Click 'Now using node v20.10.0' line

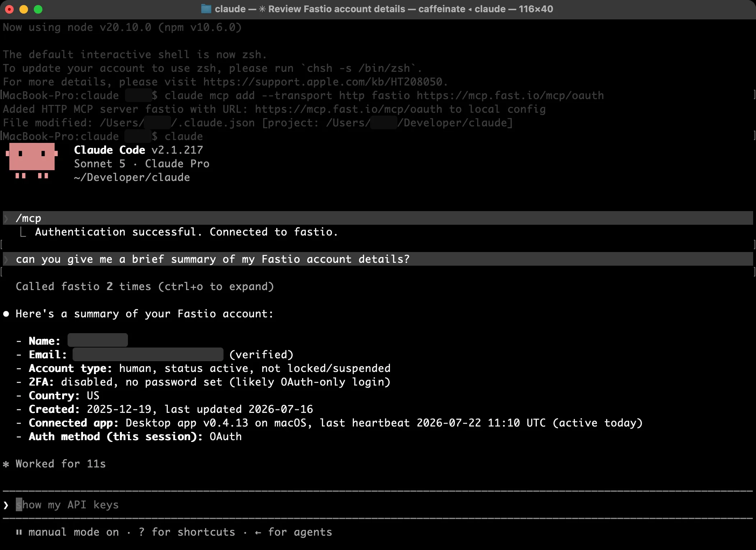(122, 27)
